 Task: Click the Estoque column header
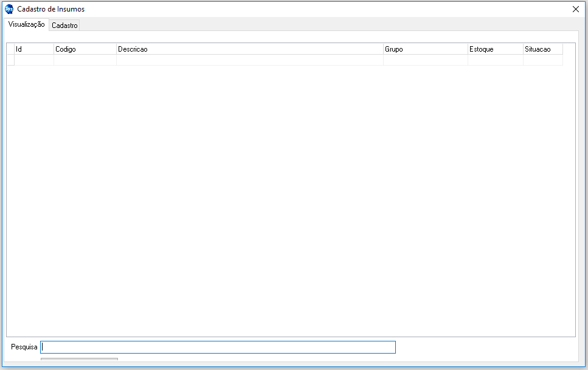click(x=495, y=49)
